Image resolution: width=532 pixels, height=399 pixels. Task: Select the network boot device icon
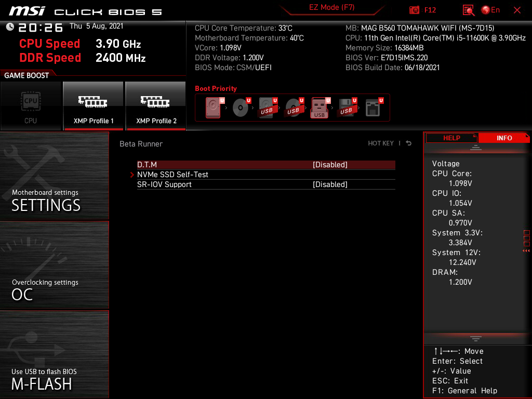point(374,108)
